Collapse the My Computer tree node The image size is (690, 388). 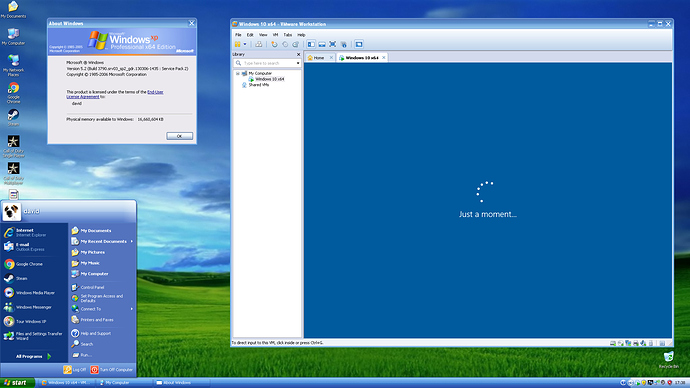click(238, 73)
